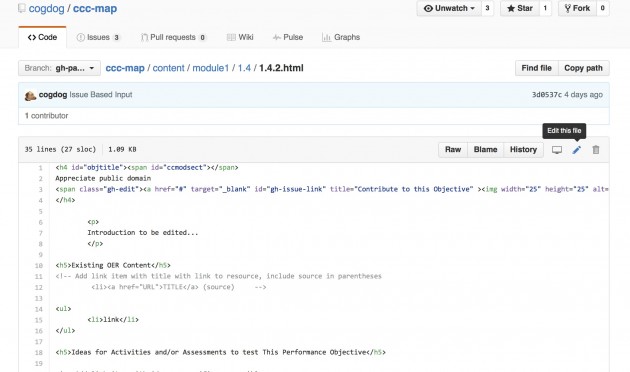This screenshot has width=630, height=372.
Task: Open cogdog author link in commit bar
Action: 53,95
